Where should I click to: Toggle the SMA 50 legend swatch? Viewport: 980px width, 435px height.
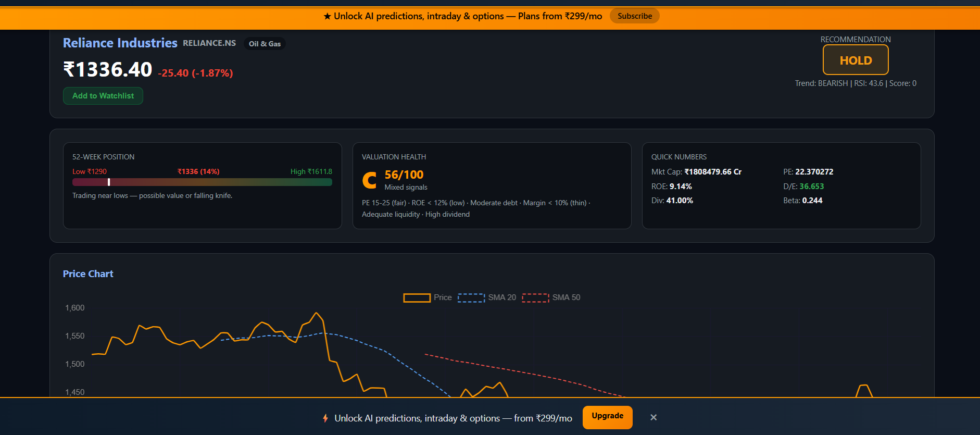click(x=536, y=297)
